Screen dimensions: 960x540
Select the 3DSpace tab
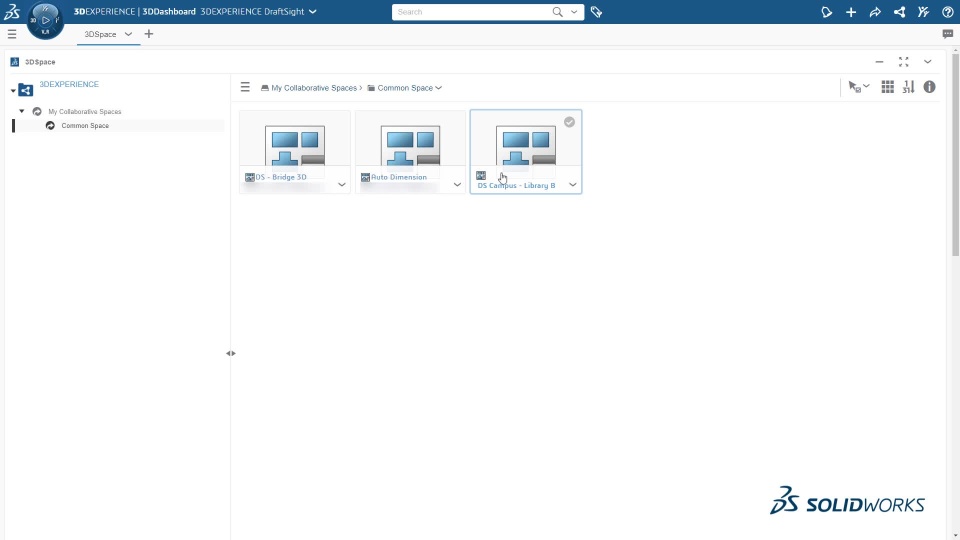tap(100, 34)
